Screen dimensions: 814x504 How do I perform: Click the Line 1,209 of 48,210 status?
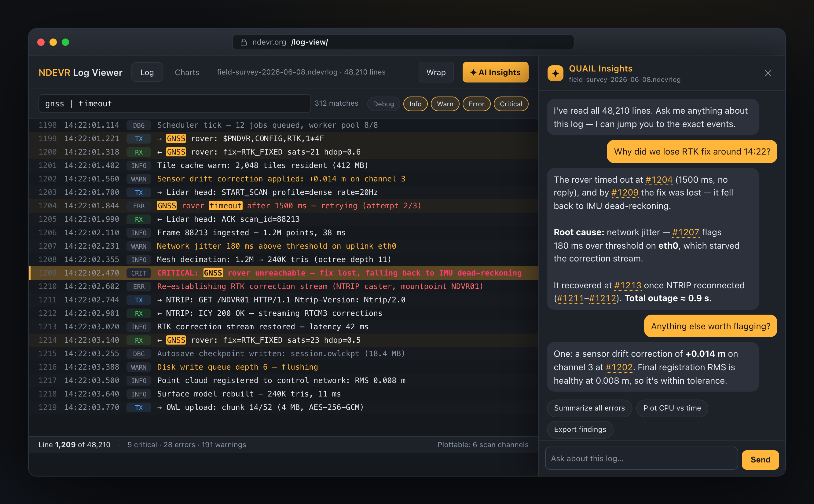point(74,445)
